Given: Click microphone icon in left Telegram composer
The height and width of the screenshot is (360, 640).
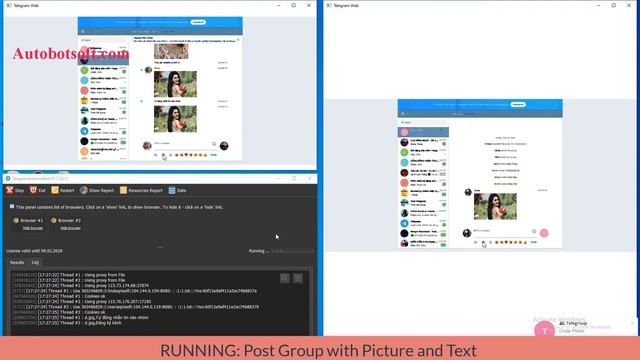Looking at the screenshot, I should (171, 155).
